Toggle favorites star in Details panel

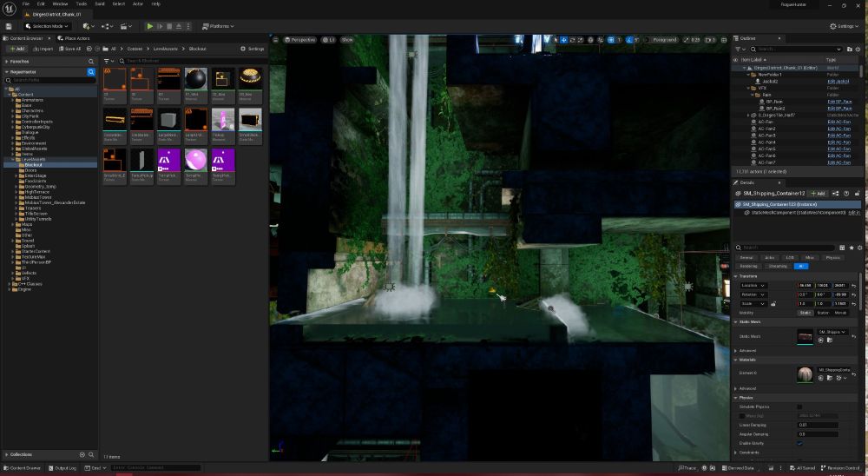click(852, 248)
